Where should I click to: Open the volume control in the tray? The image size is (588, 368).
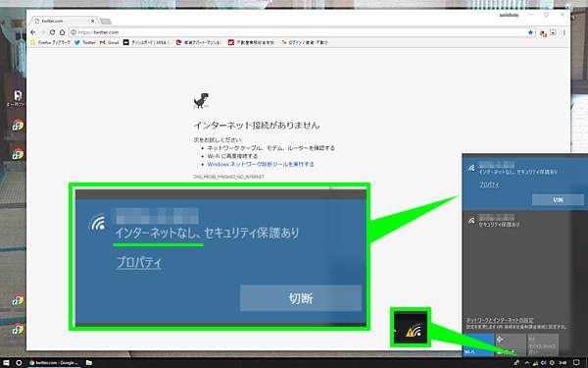tap(543, 363)
